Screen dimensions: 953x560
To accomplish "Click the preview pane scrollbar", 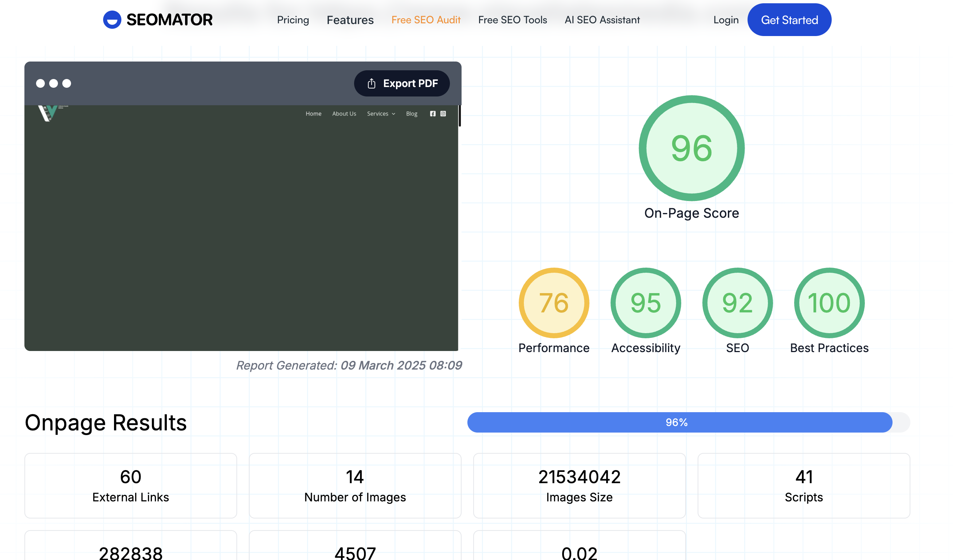I will pos(459,116).
